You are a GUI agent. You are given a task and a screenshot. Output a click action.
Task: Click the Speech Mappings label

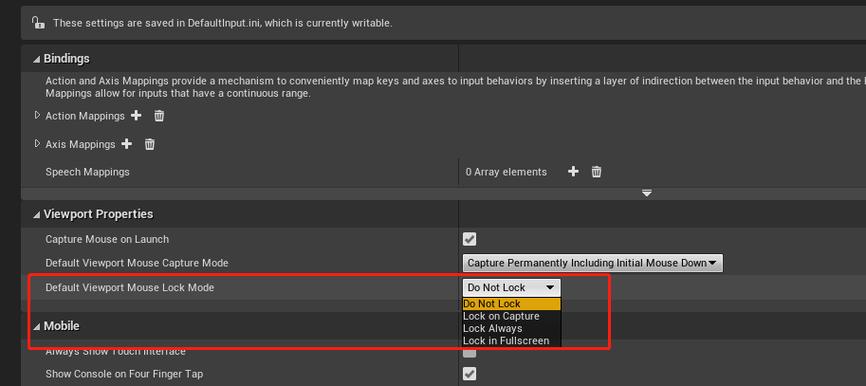coord(87,172)
